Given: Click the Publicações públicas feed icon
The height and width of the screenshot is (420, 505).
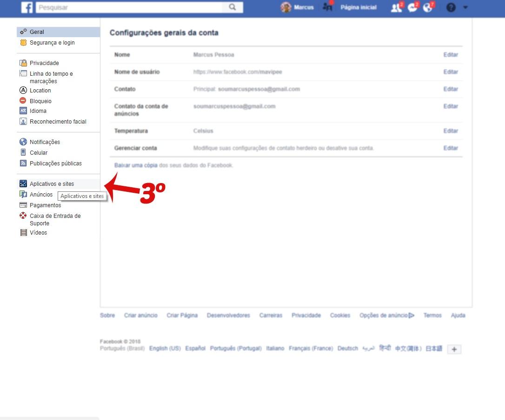Looking at the screenshot, I should [23, 163].
